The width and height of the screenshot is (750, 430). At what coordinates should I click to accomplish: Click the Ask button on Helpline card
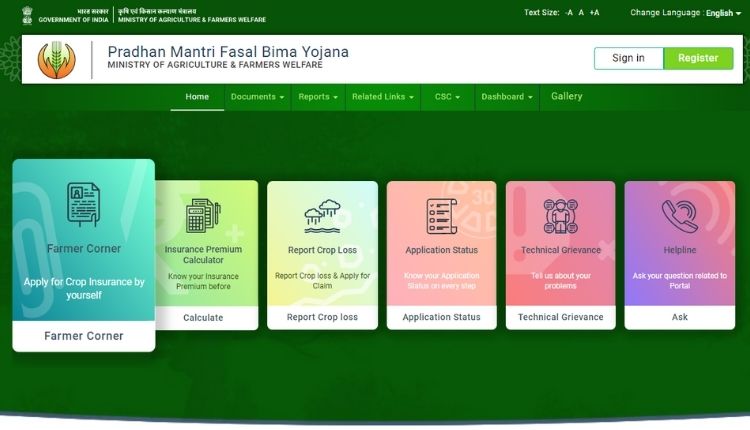[x=680, y=317]
